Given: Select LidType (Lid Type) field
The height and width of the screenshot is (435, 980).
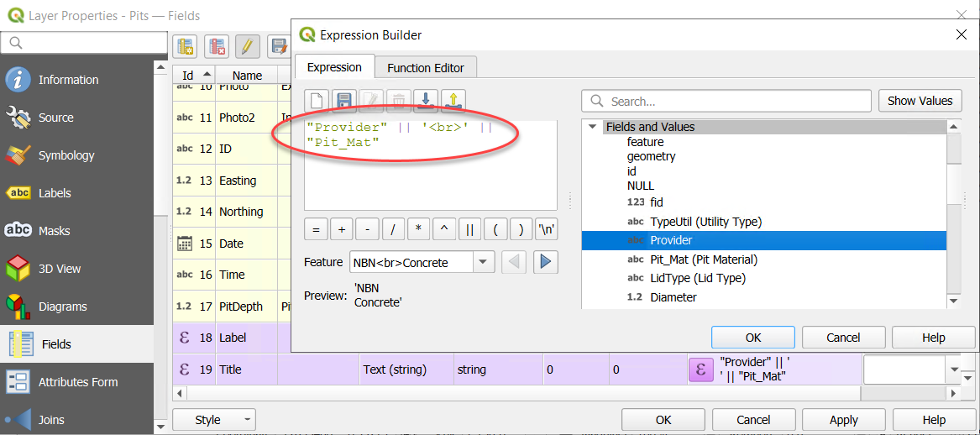Looking at the screenshot, I should (698, 278).
